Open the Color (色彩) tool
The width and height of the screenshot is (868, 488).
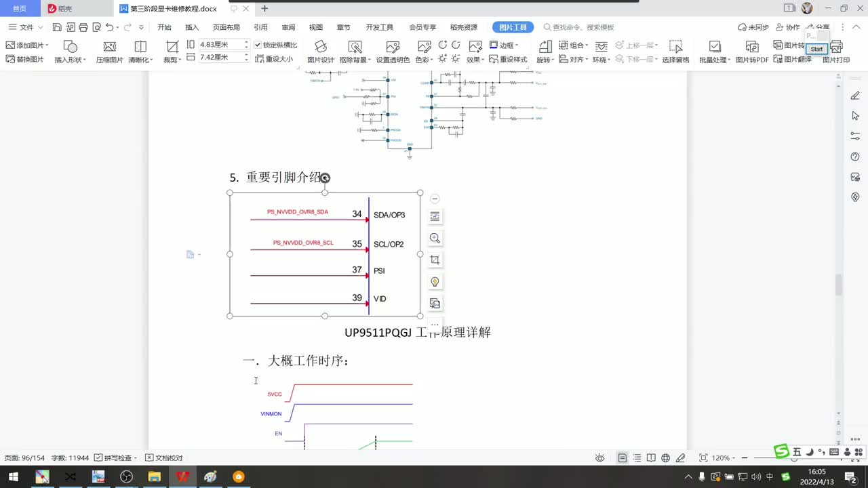coord(424,51)
